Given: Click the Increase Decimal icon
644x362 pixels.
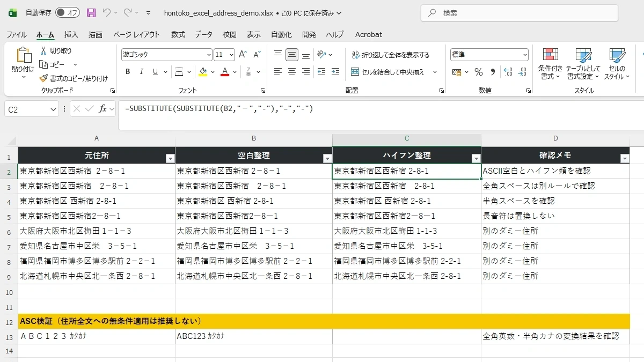Looking at the screenshot, I should point(508,72).
